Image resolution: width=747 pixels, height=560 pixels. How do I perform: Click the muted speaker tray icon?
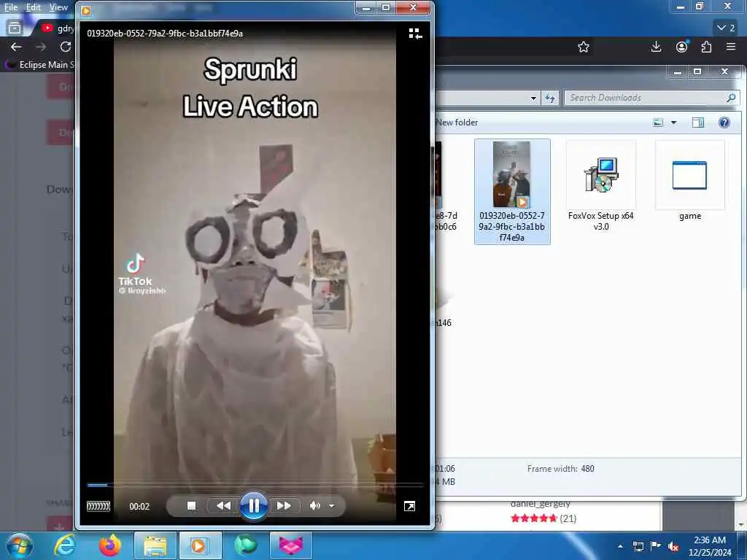[x=673, y=546]
